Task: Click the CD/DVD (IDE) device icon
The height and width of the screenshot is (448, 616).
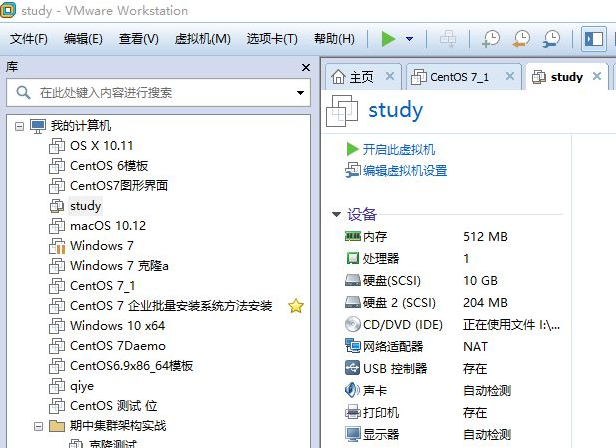Action: pos(352,324)
